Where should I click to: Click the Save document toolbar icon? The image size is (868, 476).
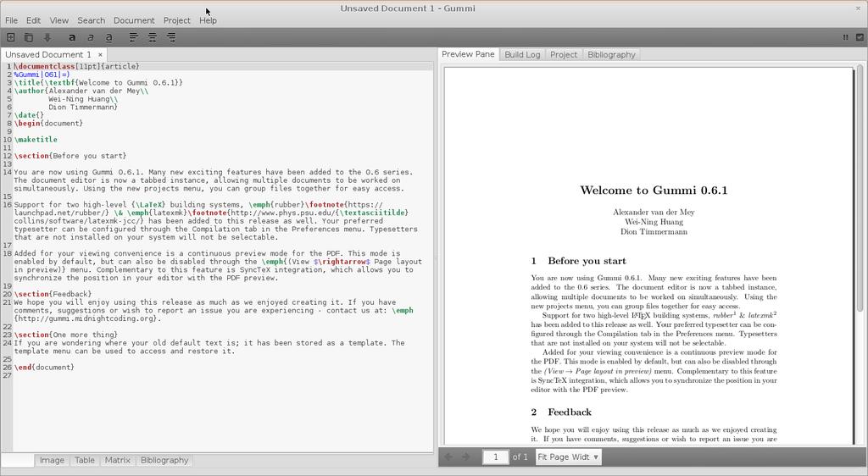click(47, 37)
